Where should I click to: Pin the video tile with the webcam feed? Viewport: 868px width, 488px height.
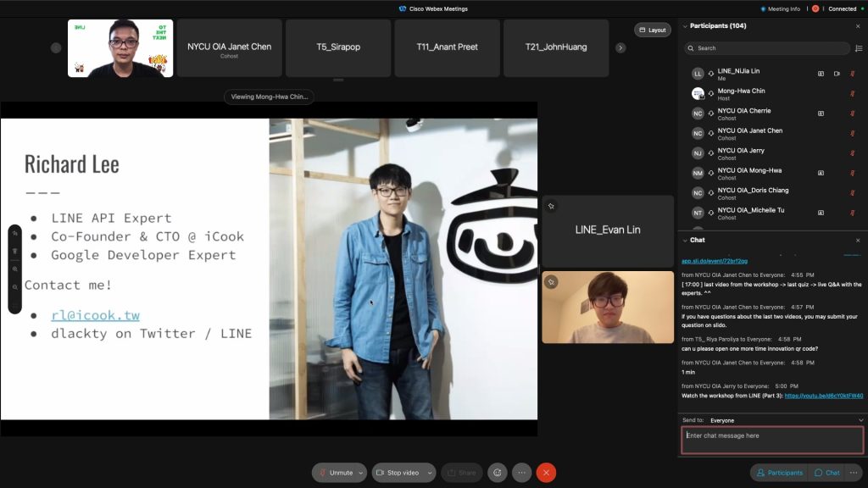(551, 282)
